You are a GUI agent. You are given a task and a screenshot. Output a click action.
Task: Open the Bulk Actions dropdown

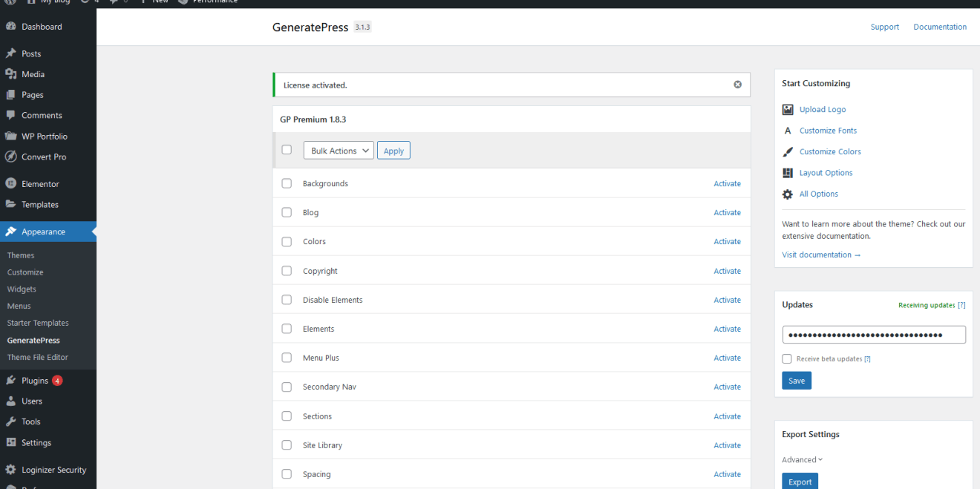338,150
